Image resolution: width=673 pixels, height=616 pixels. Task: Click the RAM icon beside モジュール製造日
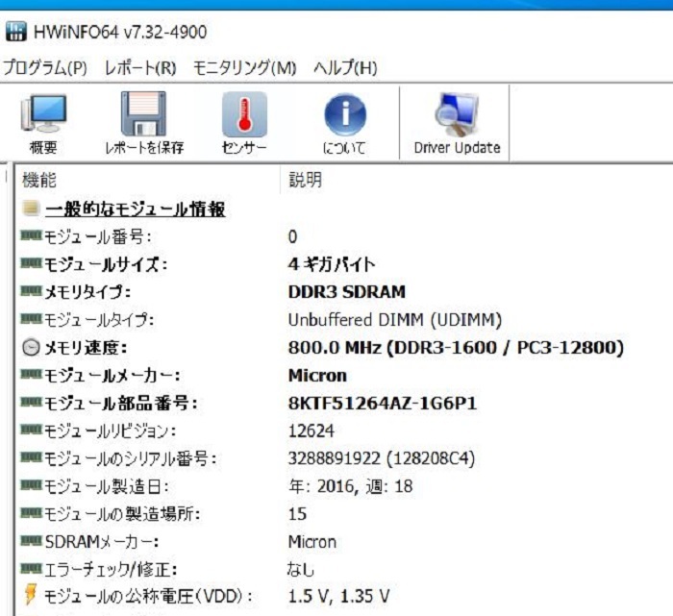(32, 485)
